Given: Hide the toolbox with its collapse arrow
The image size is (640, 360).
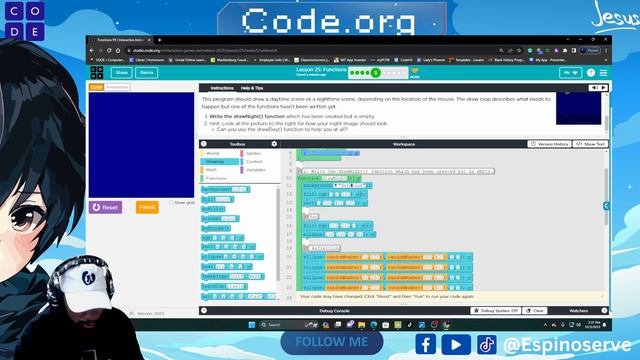Looking at the screenshot, I should click(204, 144).
